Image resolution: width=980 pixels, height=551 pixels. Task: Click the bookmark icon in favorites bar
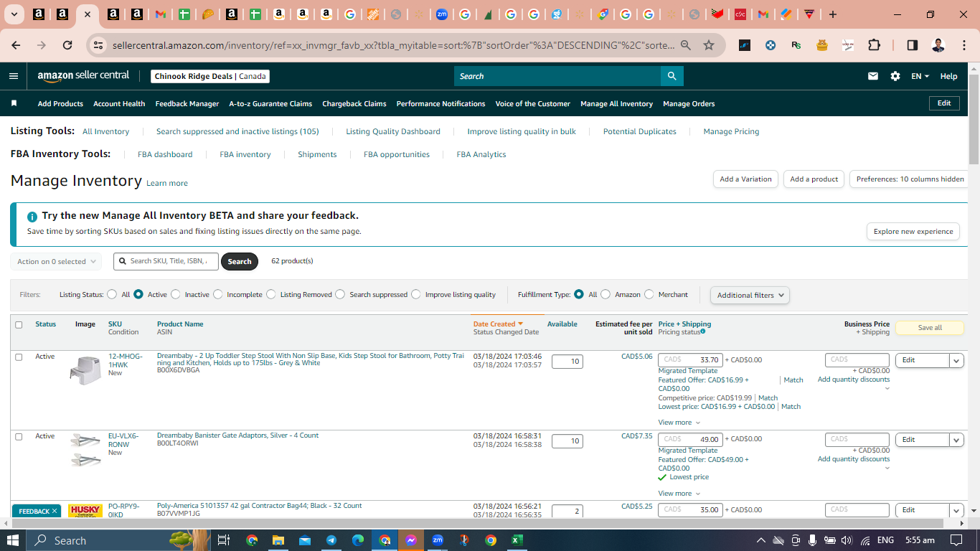tap(14, 103)
